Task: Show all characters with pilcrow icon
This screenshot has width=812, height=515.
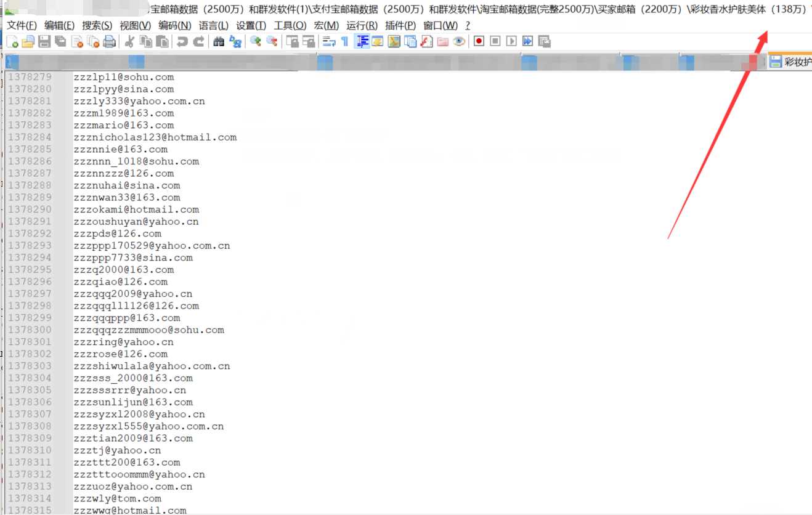Action: point(344,41)
